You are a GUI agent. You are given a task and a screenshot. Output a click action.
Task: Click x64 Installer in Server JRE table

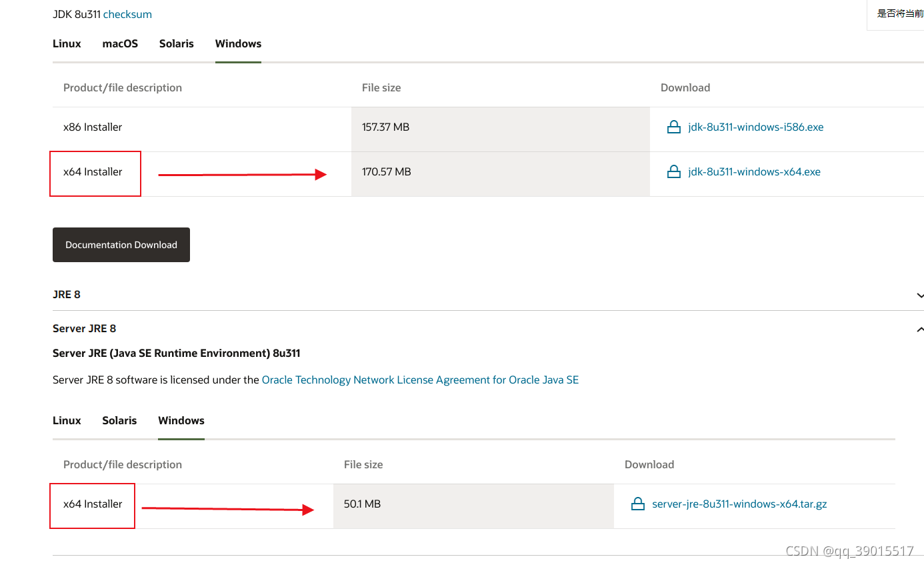coord(93,504)
